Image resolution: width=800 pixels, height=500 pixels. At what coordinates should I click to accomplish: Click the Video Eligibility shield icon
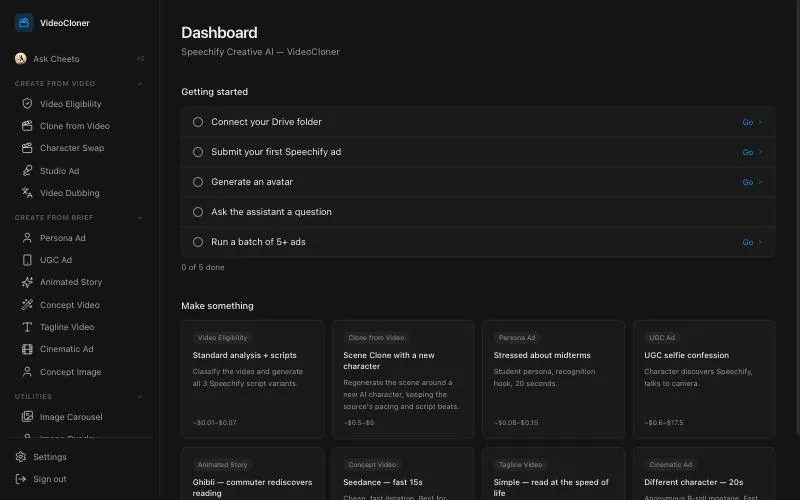[x=27, y=104]
